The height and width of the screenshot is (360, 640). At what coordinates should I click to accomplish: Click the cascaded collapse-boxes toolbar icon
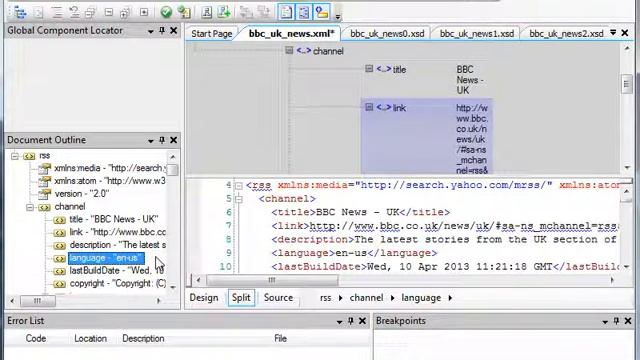[x=90, y=13]
